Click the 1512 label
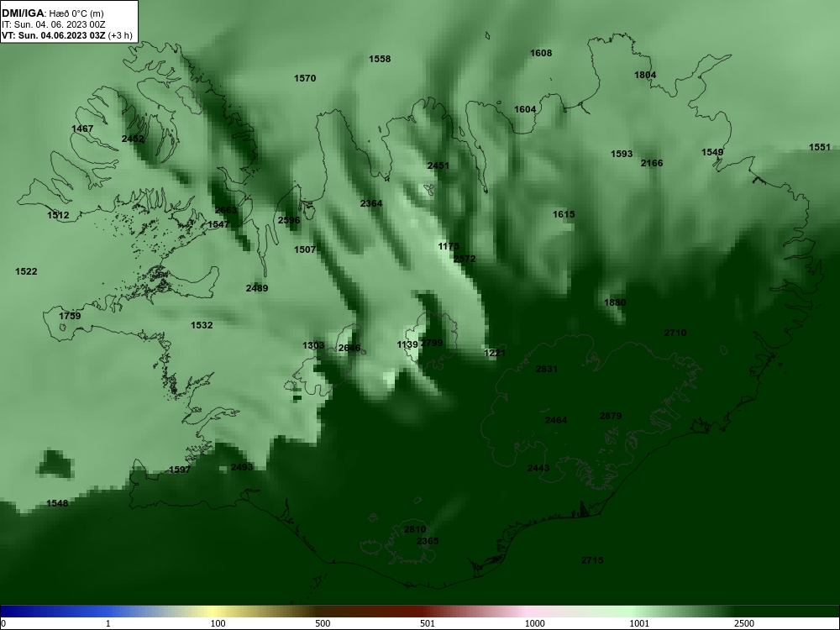This screenshot has height=630, width=840. (x=59, y=215)
